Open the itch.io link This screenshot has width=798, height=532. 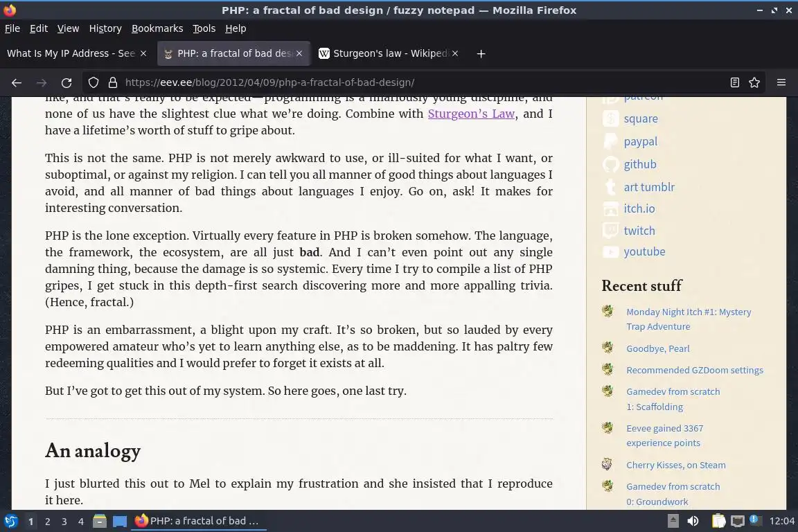[x=639, y=209]
